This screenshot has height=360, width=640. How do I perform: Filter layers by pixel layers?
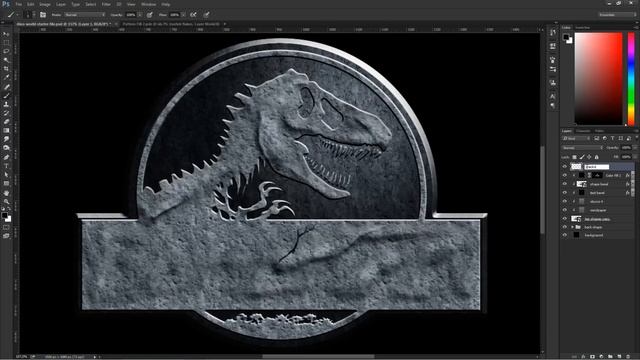(597, 139)
